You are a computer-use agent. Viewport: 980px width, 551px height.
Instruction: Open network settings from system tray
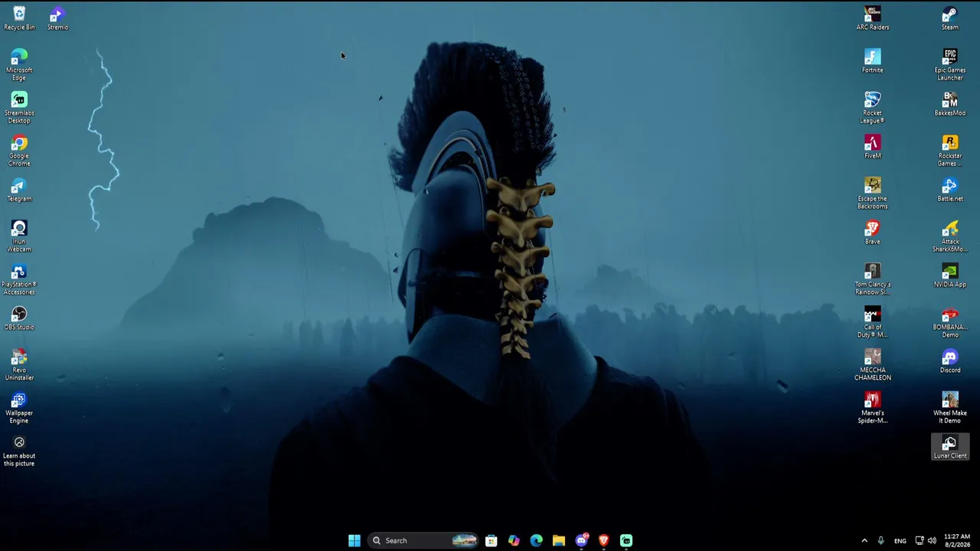(920, 540)
